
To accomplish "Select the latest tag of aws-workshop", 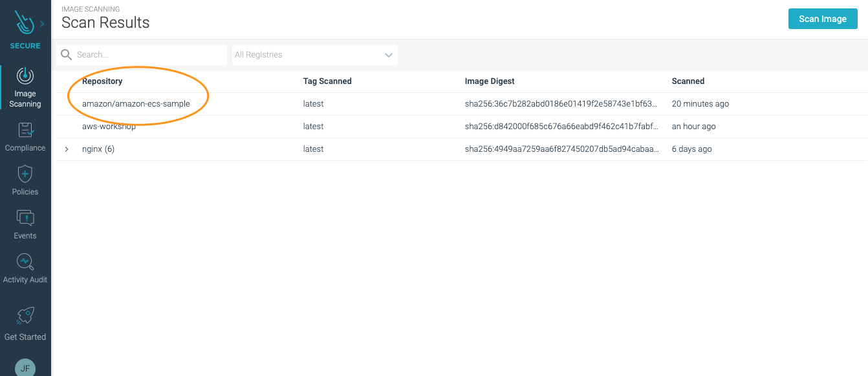I will (313, 127).
